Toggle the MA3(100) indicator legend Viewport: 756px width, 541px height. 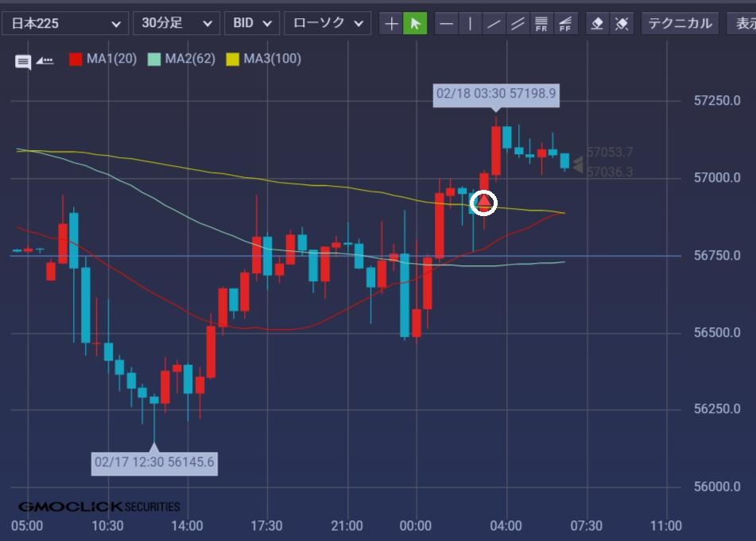[263, 59]
